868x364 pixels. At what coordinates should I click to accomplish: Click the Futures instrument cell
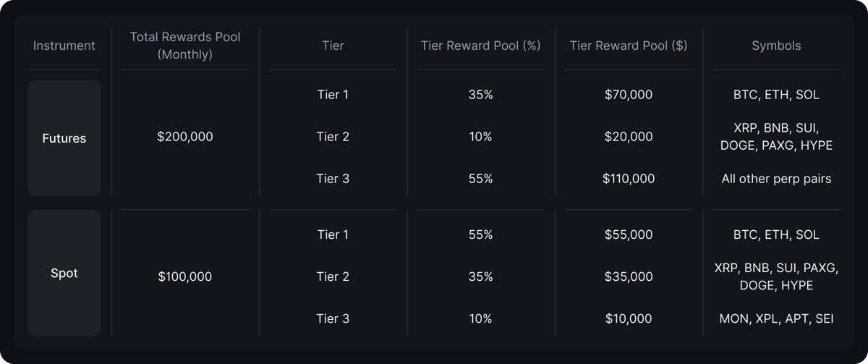(x=64, y=138)
